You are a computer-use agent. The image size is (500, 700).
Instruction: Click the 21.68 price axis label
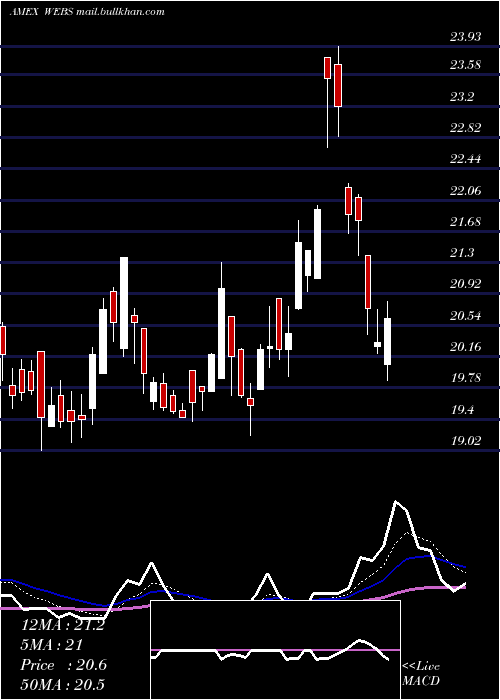[466, 222]
